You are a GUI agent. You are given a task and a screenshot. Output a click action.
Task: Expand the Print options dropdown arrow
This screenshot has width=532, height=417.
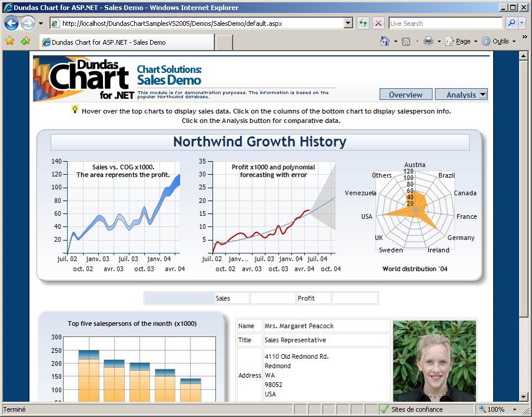point(439,41)
